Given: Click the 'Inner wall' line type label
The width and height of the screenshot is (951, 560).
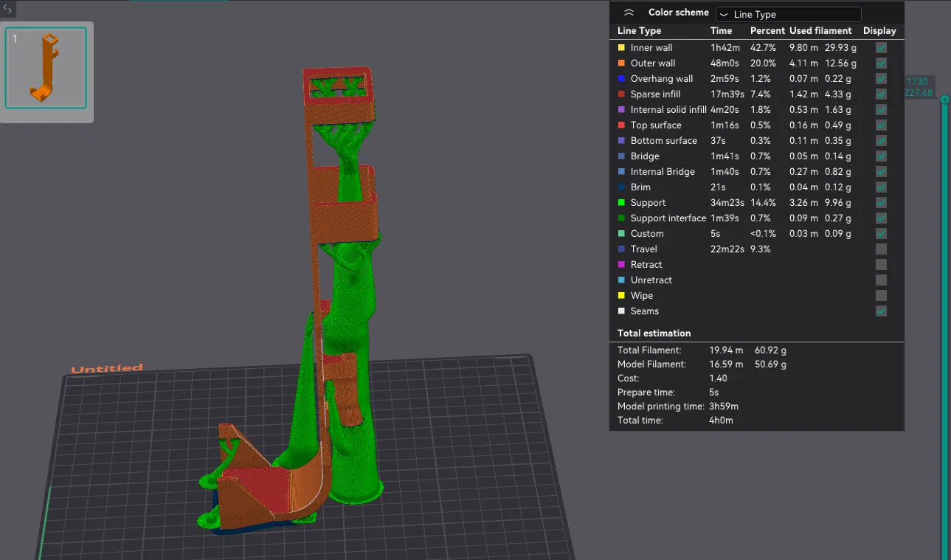Looking at the screenshot, I should (651, 48).
